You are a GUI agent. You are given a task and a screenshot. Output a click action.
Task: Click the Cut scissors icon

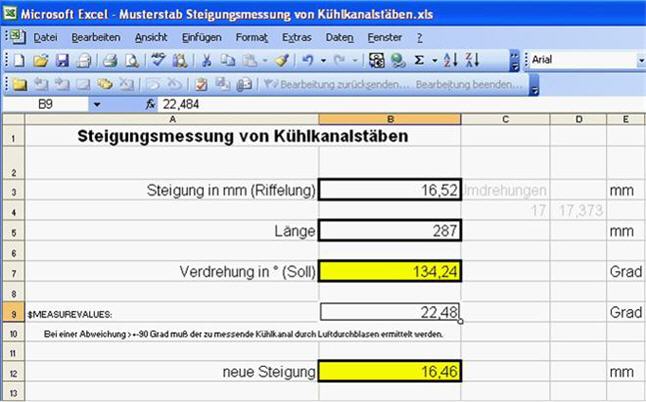(207, 61)
